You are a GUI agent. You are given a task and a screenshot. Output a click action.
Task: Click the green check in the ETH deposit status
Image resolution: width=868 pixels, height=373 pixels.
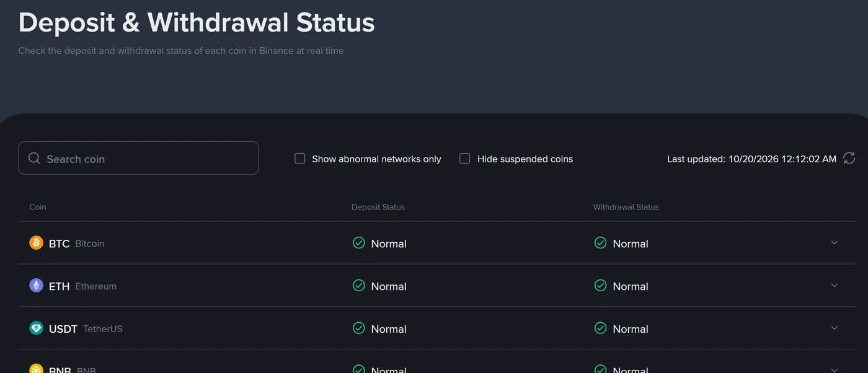(358, 286)
